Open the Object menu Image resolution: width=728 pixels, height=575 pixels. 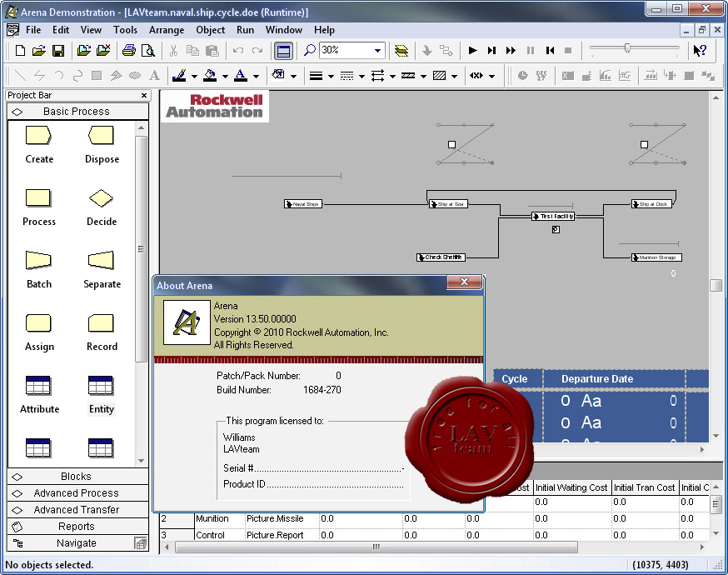[211, 30]
